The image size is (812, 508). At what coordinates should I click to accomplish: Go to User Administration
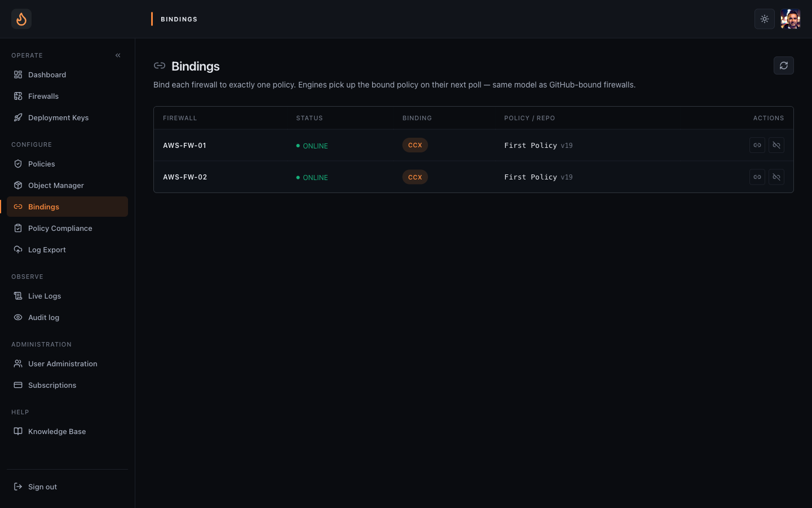pos(67,364)
